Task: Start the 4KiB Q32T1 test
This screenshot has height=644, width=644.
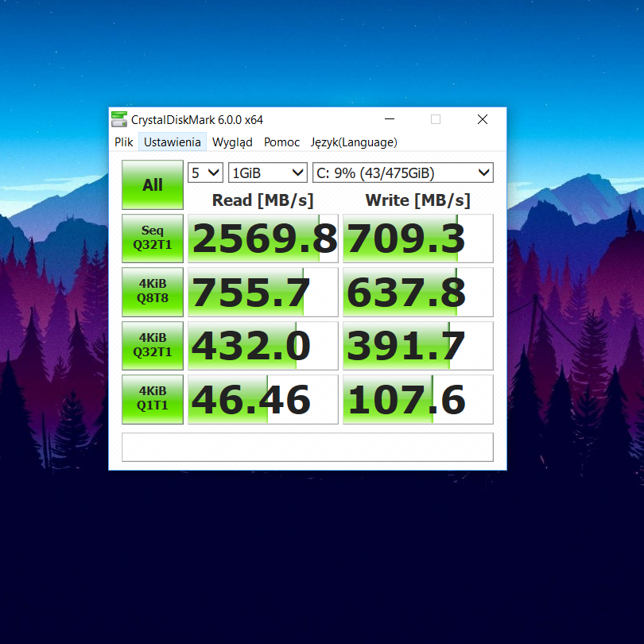Action: tap(153, 346)
